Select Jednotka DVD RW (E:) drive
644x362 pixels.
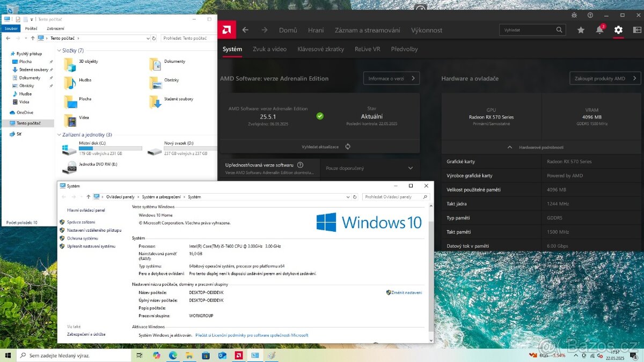pos(90,167)
